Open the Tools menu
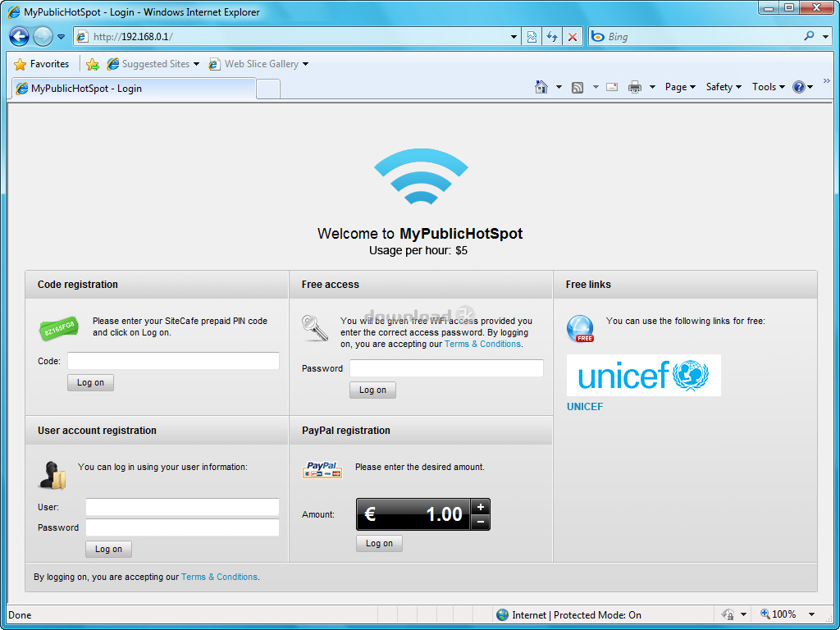The image size is (840, 630). pos(768,87)
